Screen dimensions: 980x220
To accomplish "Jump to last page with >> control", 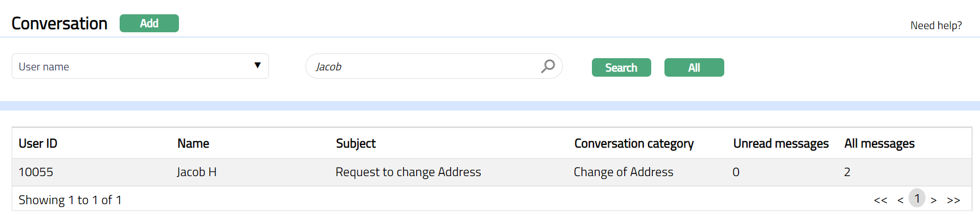I will [954, 200].
